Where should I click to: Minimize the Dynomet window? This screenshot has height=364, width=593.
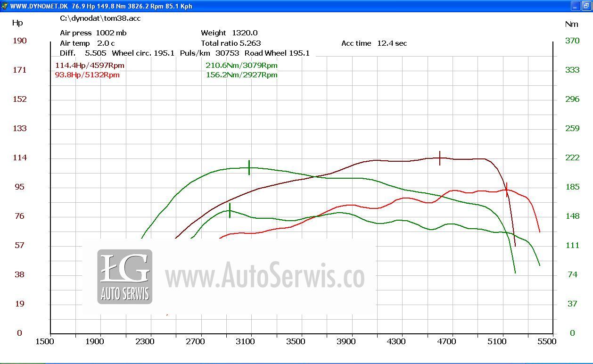[x=576, y=6]
